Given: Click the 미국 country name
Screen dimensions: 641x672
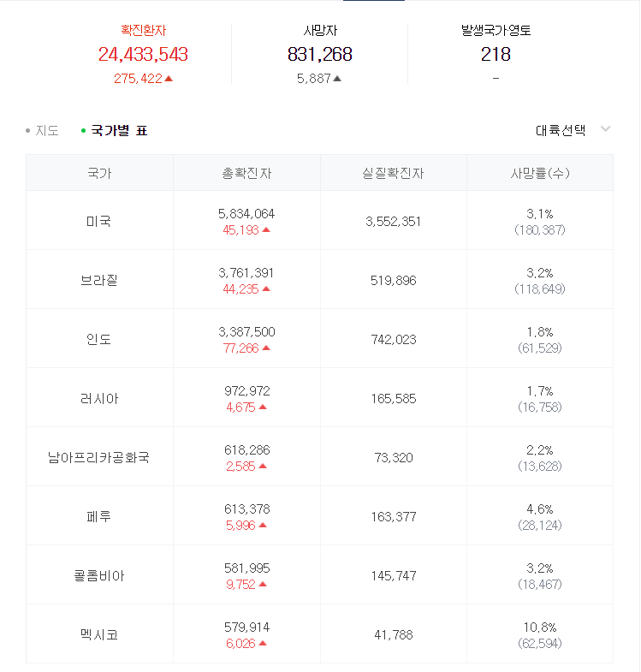Looking at the screenshot, I should tap(99, 221).
